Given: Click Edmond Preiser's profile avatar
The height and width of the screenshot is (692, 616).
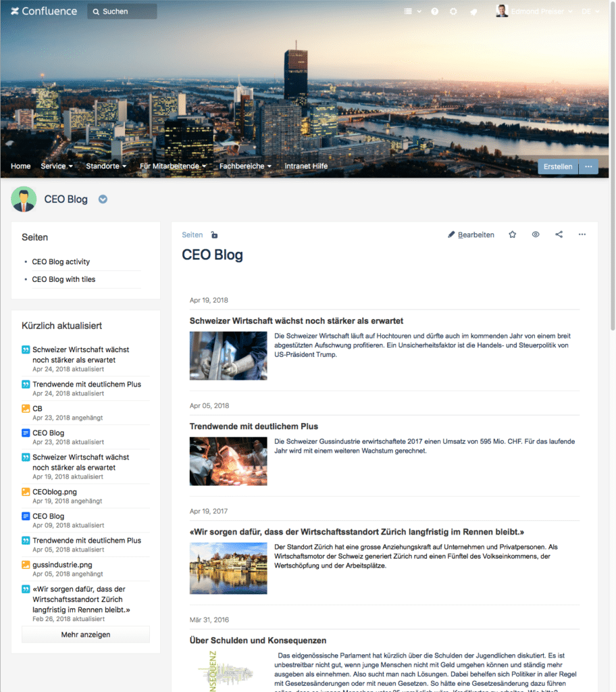Looking at the screenshot, I should click(x=502, y=11).
